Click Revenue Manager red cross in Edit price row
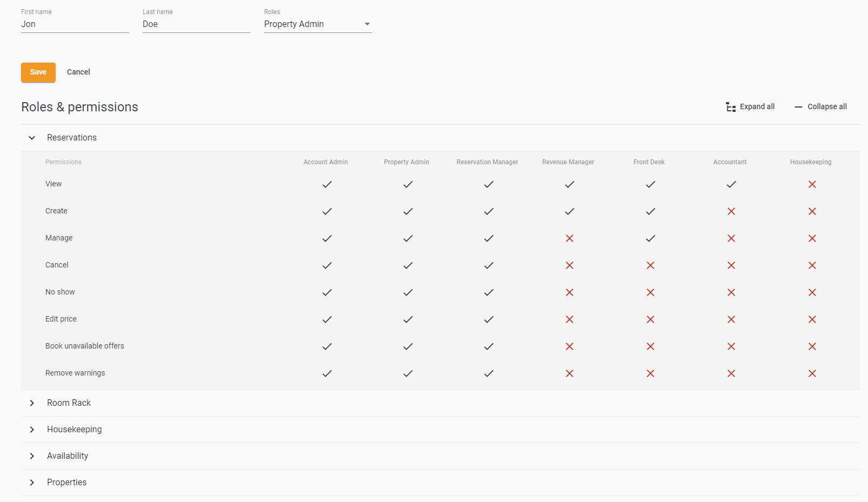868x502 pixels. coord(569,319)
